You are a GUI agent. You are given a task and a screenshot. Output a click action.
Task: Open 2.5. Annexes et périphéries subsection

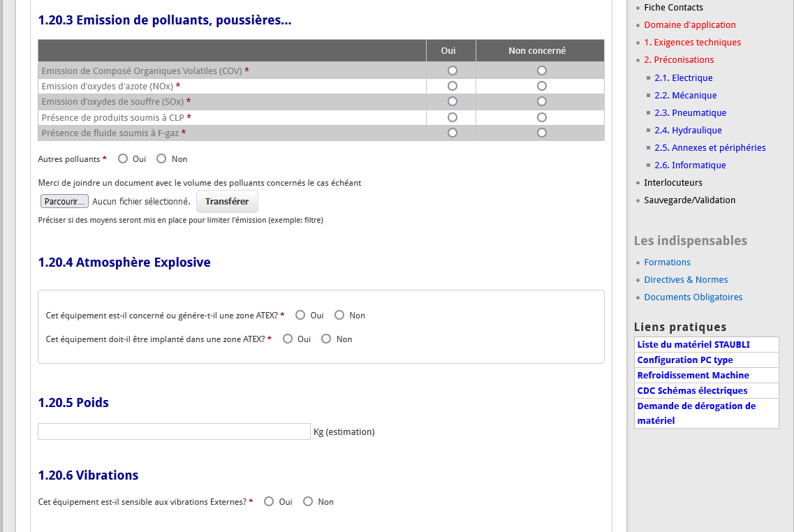tap(710, 148)
